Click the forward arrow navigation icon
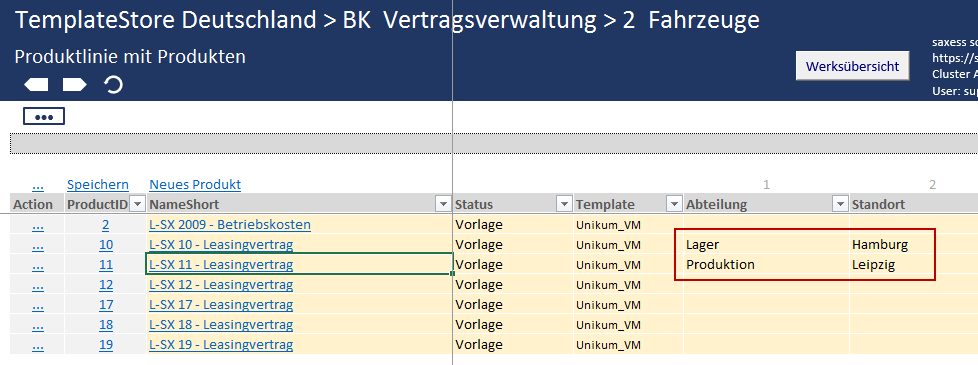 click(75, 85)
